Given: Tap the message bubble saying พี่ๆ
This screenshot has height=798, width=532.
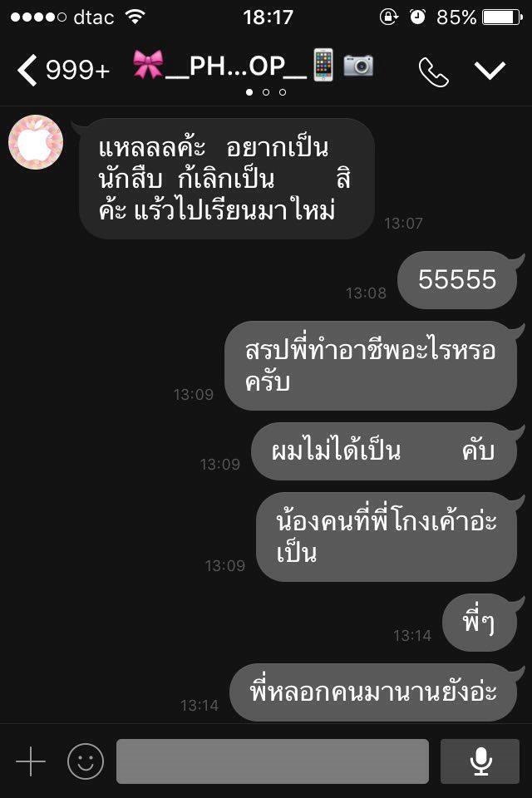Looking at the screenshot, I should (479, 622).
